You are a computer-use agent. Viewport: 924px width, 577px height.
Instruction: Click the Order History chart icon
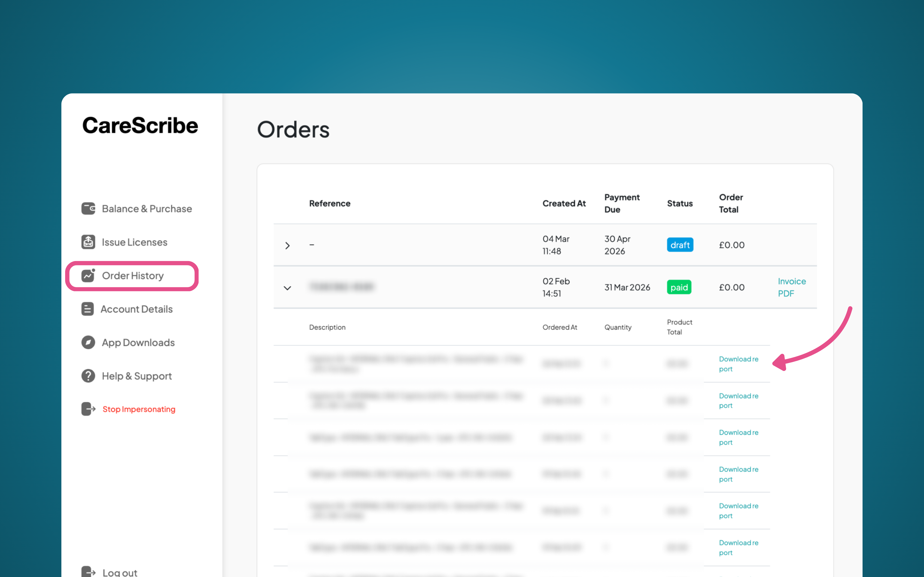(88, 276)
